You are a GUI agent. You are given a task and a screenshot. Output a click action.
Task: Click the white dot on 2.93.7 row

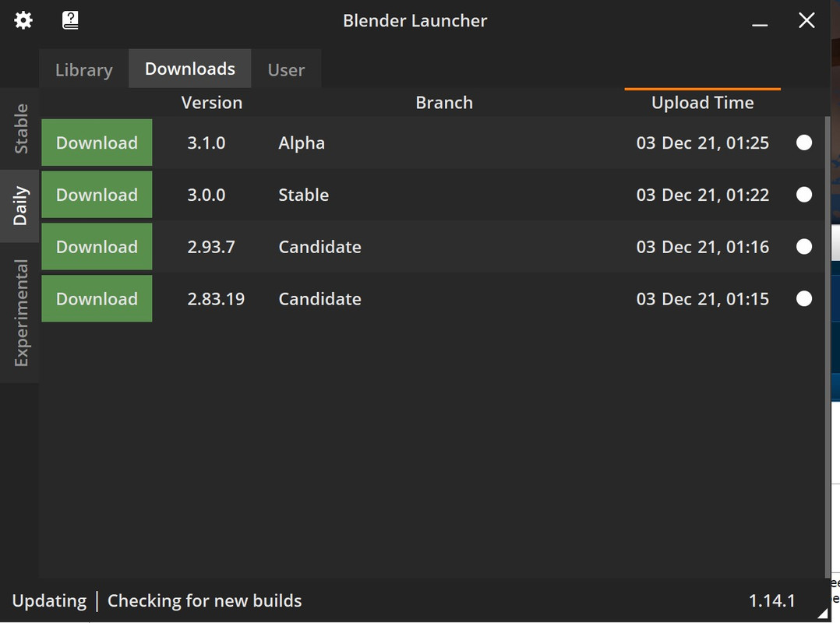tap(804, 246)
